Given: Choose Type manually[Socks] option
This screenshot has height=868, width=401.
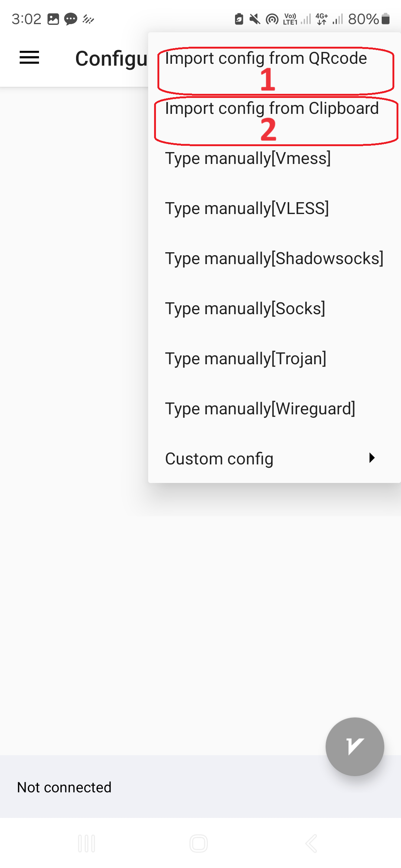Looking at the screenshot, I should point(245,309).
